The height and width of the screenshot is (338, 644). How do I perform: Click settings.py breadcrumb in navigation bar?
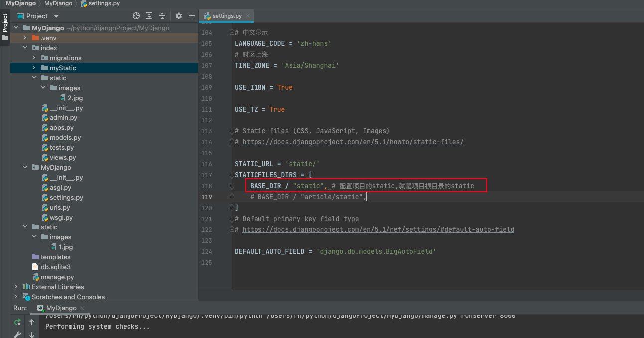point(100,3)
